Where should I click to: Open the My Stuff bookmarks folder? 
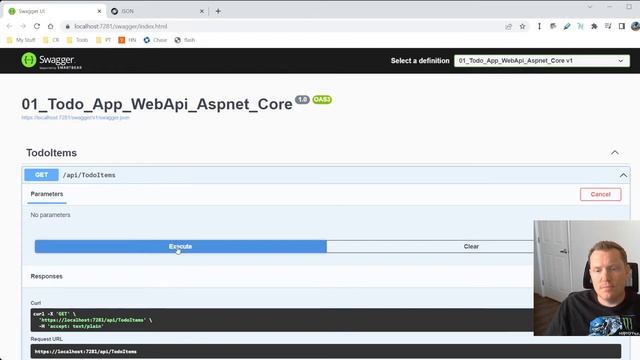click(21, 40)
